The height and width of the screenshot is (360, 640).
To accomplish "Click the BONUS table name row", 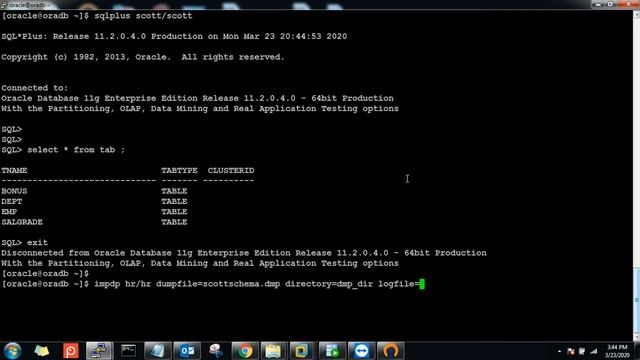I will tap(14, 191).
